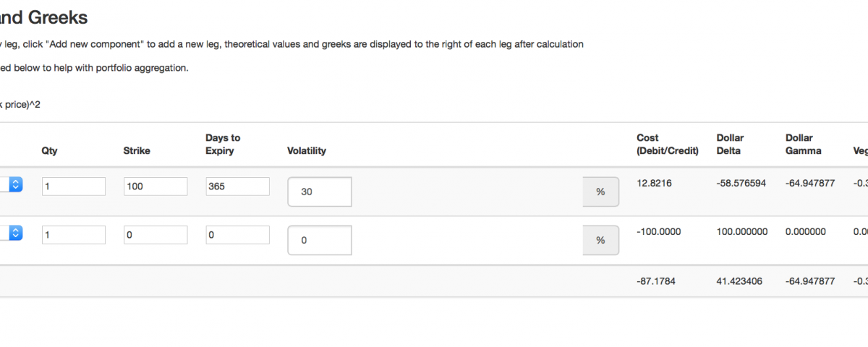Click the Qty column header
Image resolution: width=868 pixels, height=347 pixels.
50,151
